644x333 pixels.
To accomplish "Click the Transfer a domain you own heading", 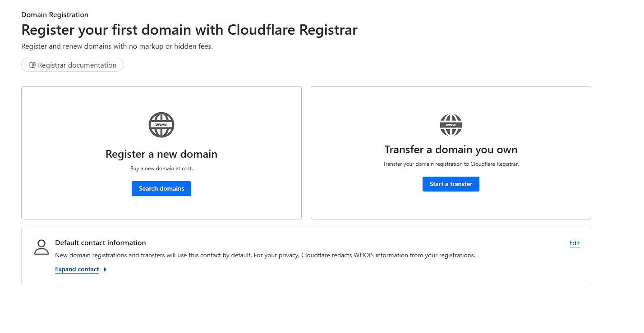I will [451, 150].
